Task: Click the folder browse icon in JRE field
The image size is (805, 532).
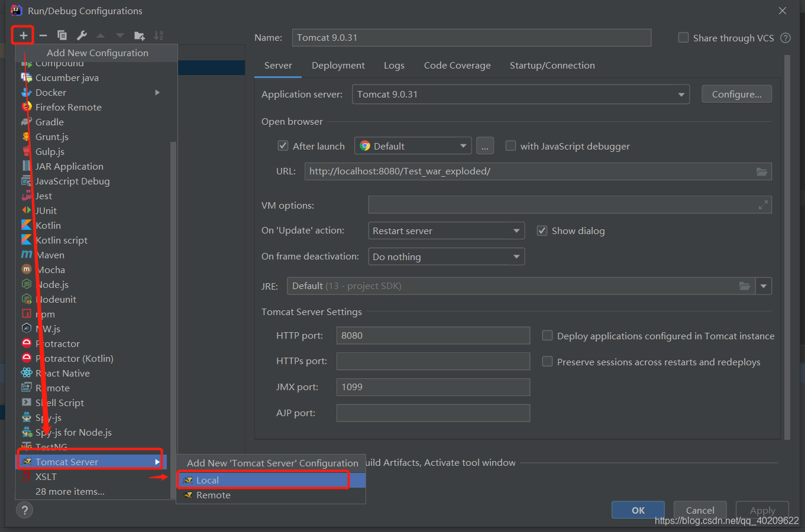Action: 745,286
